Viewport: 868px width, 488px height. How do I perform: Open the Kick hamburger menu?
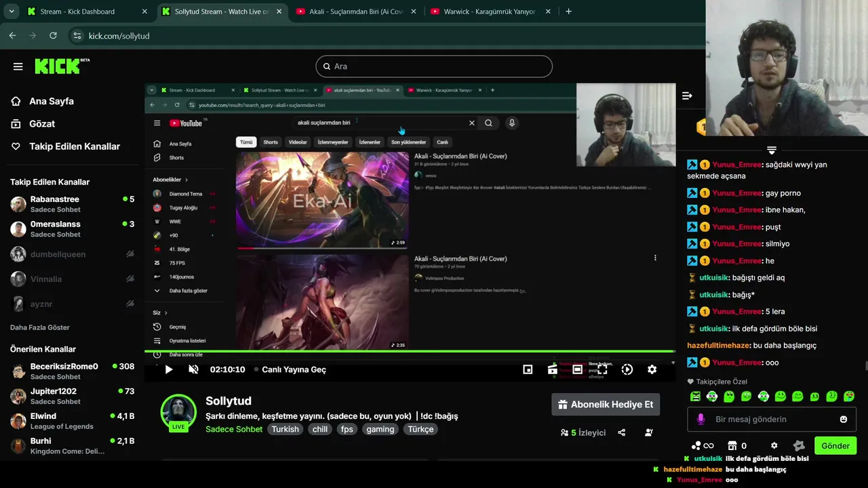point(18,66)
